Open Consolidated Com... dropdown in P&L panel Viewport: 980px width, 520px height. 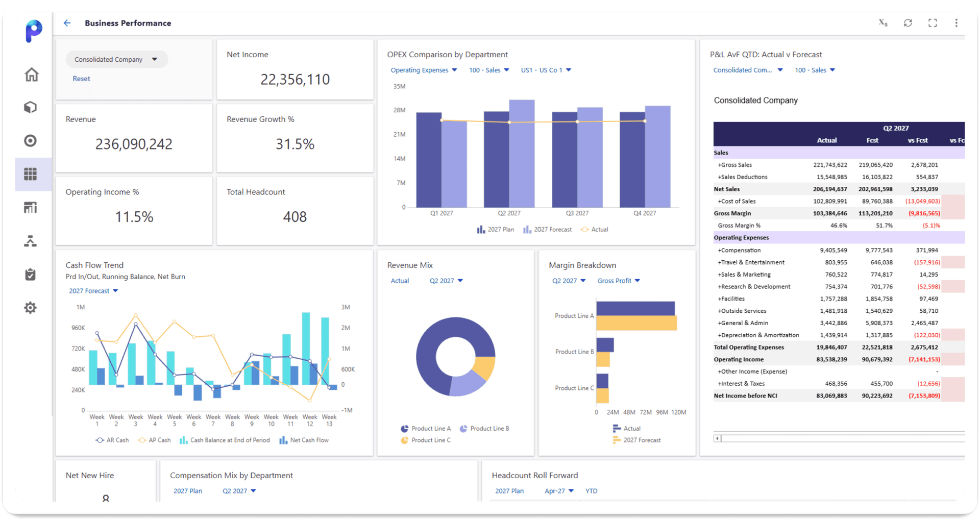pyautogui.click(x=748, y=70)
